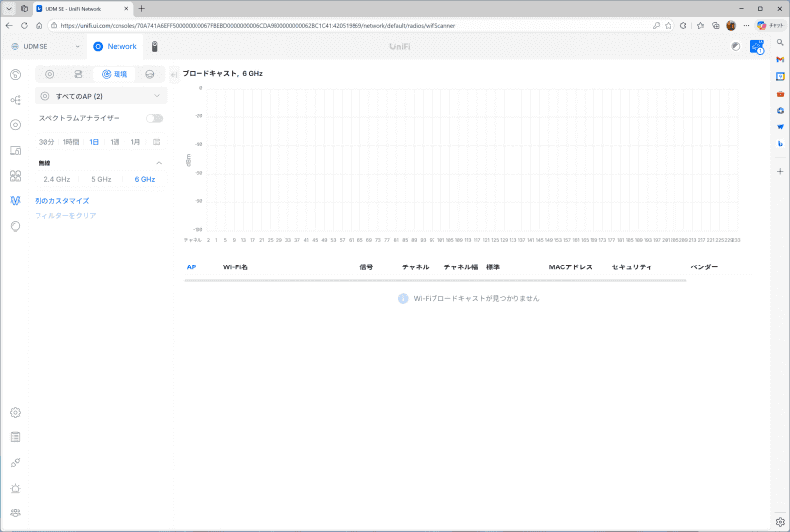Select the 1時間 time range
Screen dimensions: 790x532
71,142
